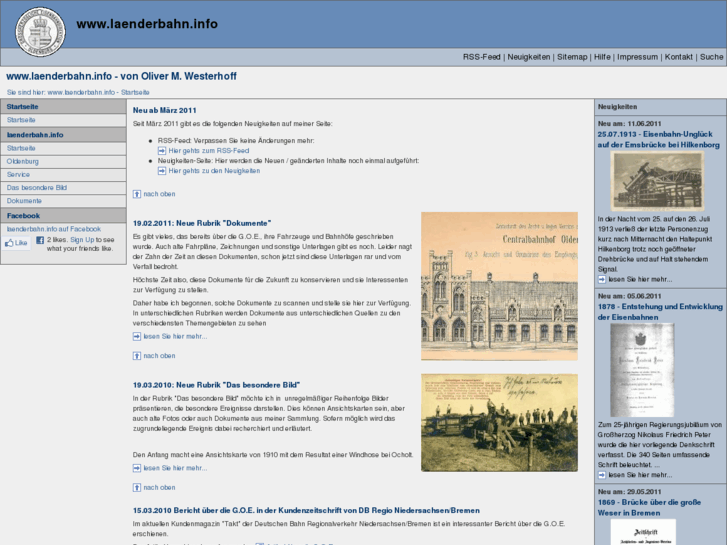Open news '1869 - Brücke über die große Weser'

649,508
